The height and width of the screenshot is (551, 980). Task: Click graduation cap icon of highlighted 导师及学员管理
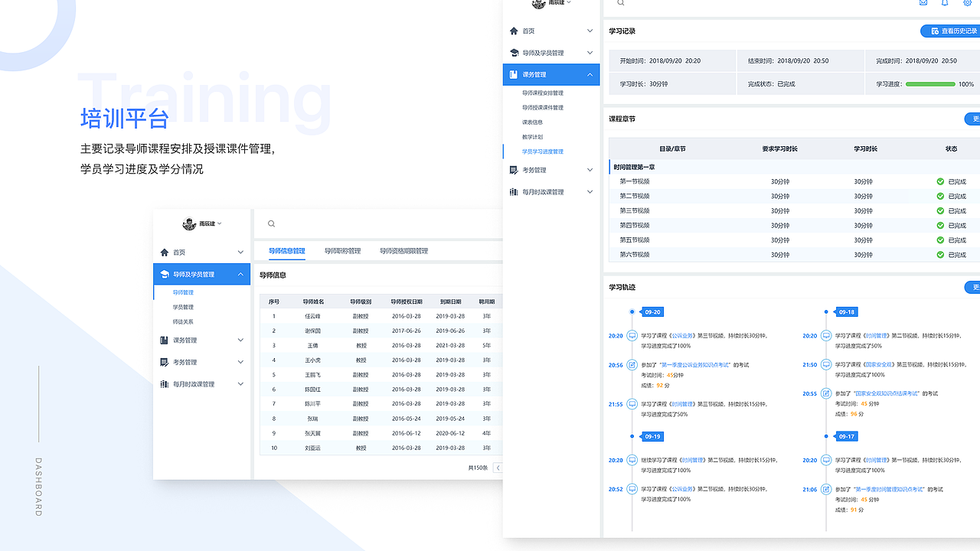(164, 274)
